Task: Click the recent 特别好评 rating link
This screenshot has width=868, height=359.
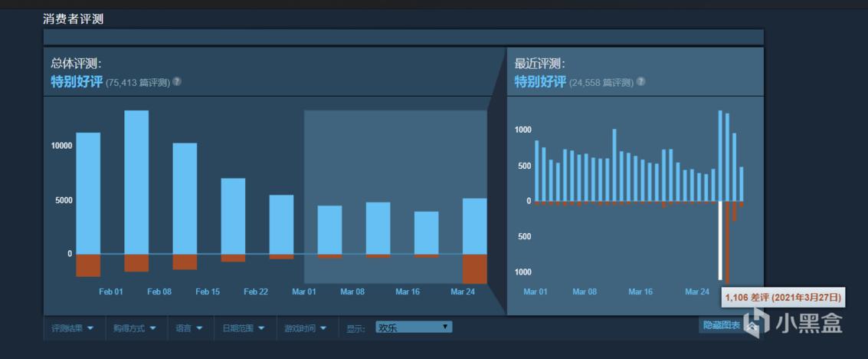Action: [x=539, y=81]
